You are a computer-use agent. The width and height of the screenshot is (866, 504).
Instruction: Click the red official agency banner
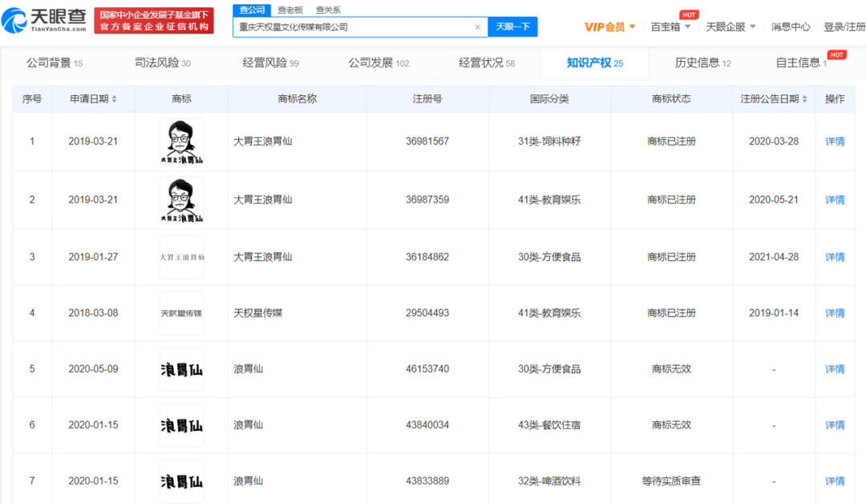(x=154, y=20)
